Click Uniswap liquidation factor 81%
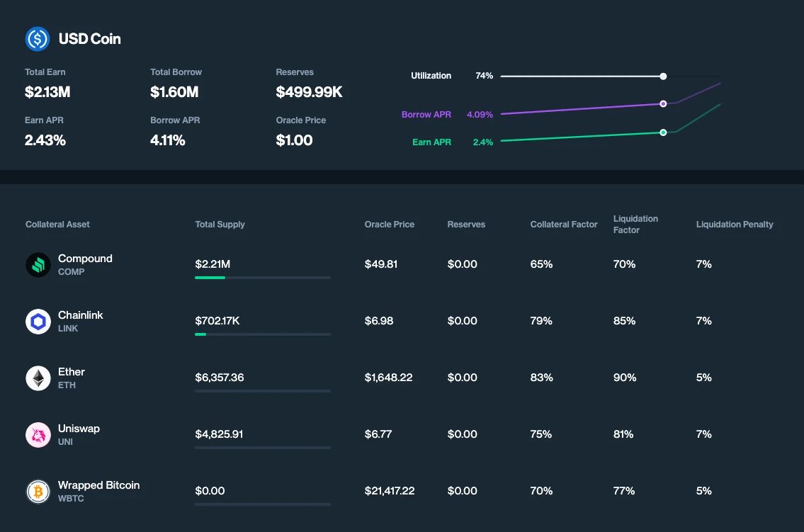Screen dimensions: 804x532 tap(623, 434)
